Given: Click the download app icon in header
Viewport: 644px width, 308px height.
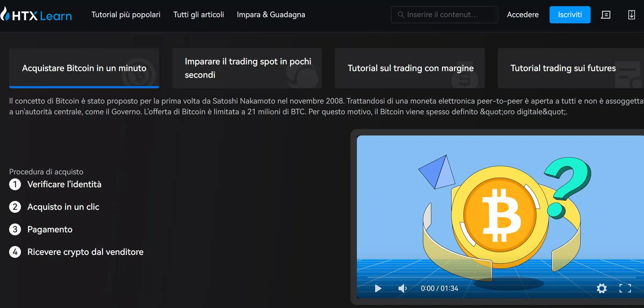Looking at the screenshot, I should tap(631, 15).
